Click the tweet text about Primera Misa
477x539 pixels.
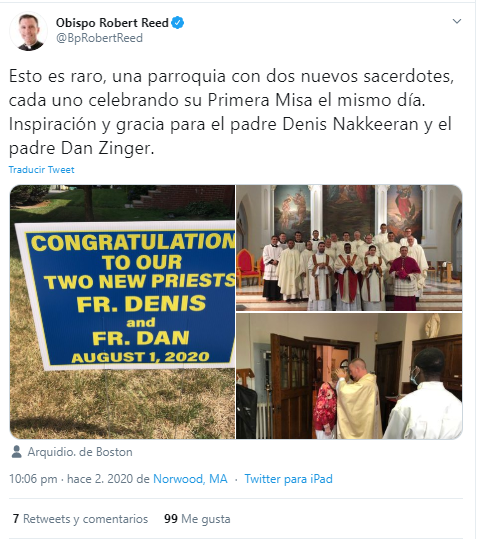click(x=231, y=112)
